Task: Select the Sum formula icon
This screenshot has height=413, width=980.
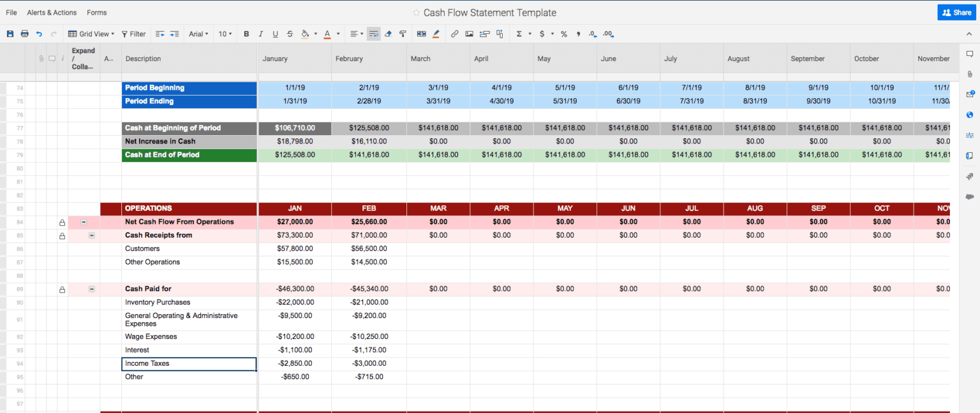Action: click(x=520, y=34)
